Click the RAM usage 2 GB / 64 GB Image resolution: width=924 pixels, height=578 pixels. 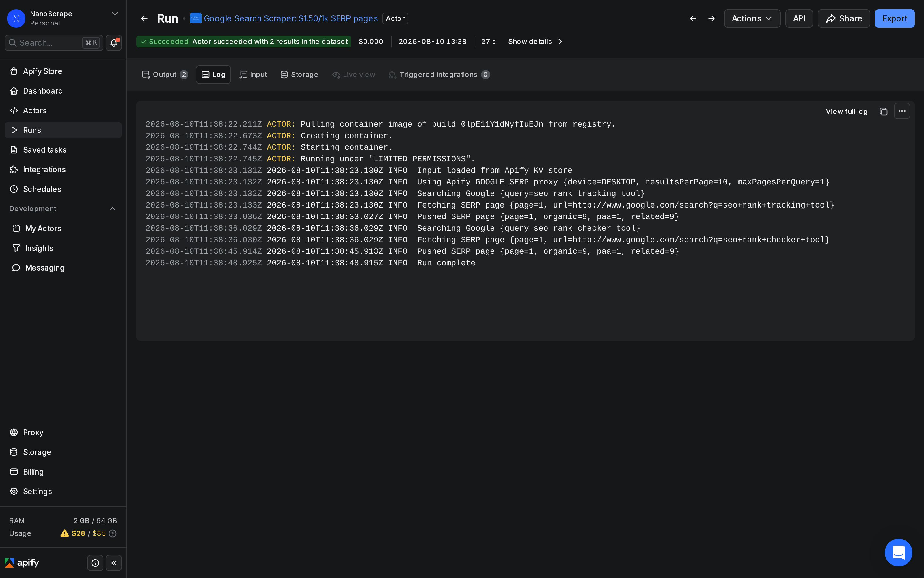click(x=95, y=521)
